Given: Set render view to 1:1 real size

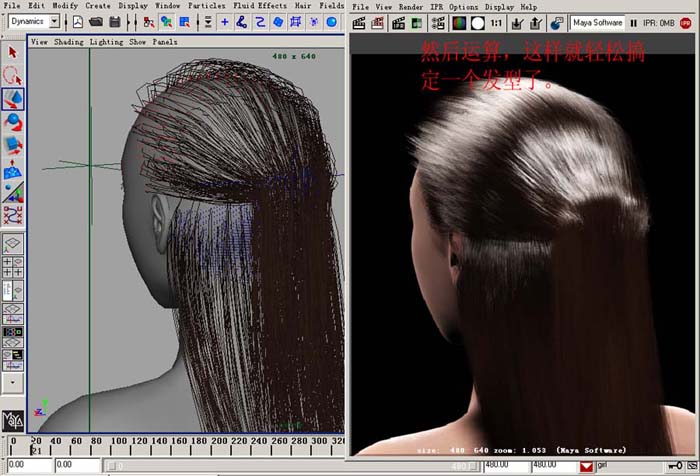Looking at the screenshot, I should coord(496,23).
